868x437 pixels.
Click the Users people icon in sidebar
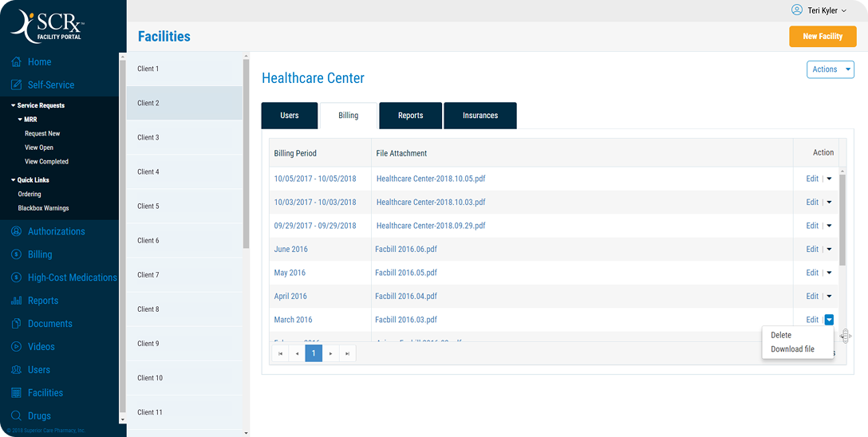[x=17, y=369]
